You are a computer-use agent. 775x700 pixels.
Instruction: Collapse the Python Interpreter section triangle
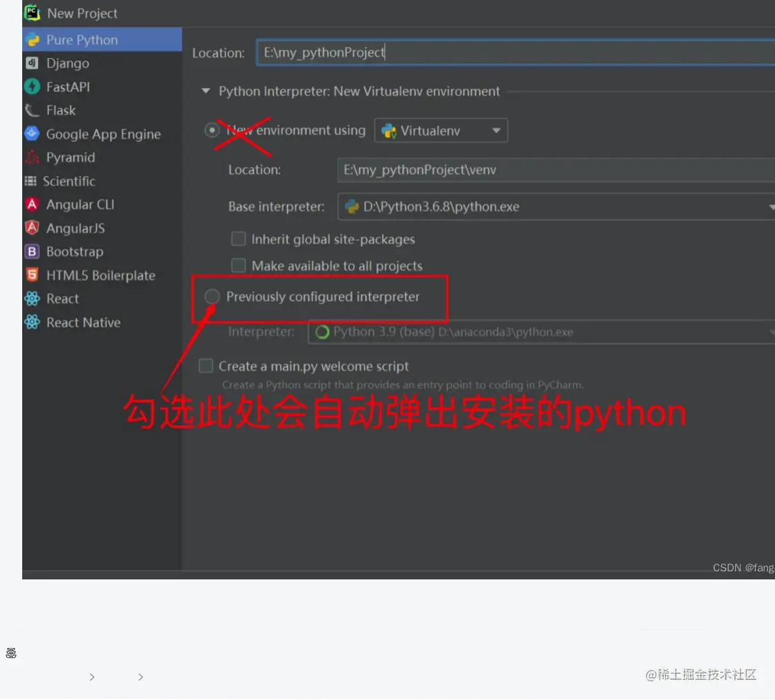pyautogui.click(x=206, y=91)
